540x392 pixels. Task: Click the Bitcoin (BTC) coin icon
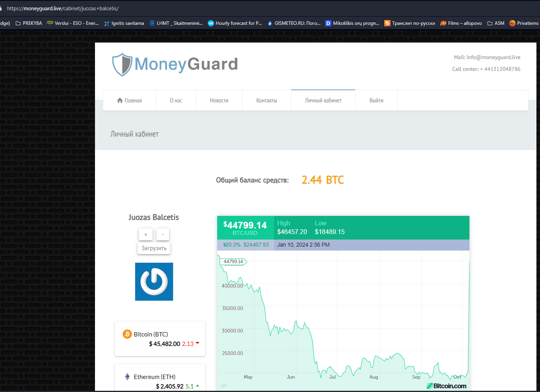coord(127,334)
